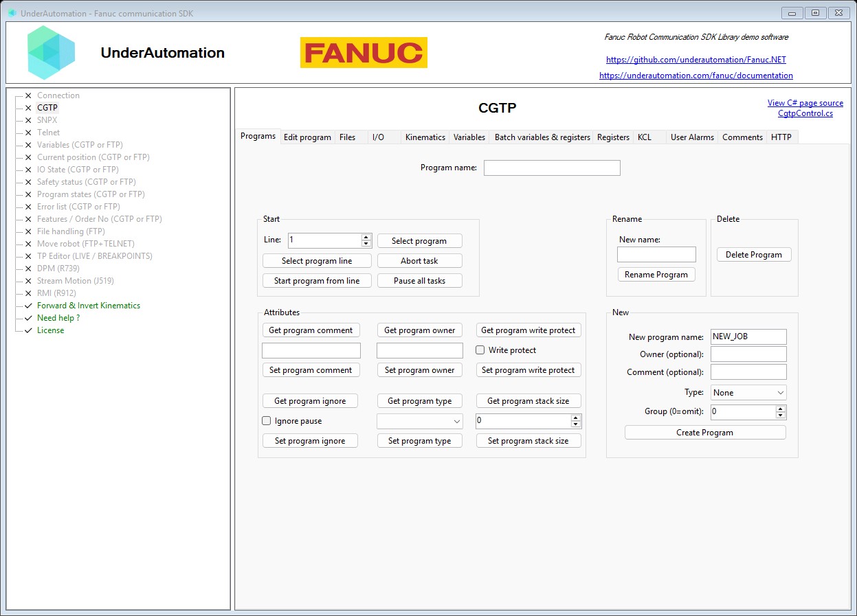
Task: Click the Abort task button
Action: [419, 261]
